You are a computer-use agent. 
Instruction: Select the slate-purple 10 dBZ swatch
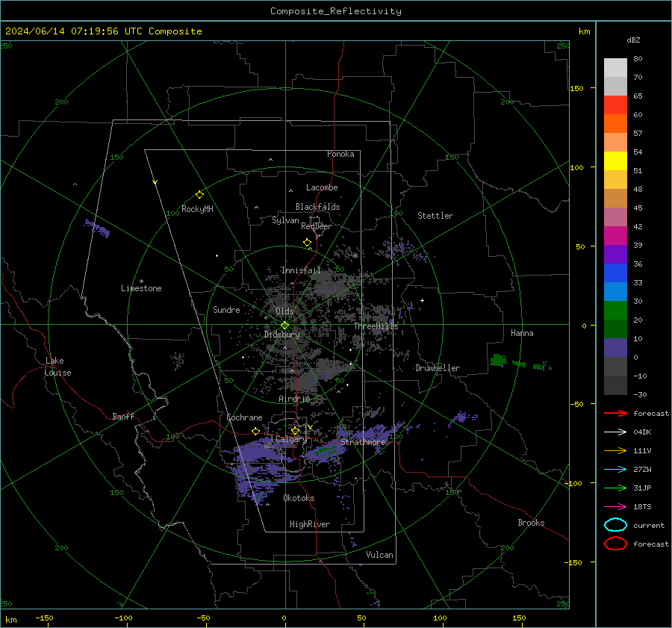tap(615, 348)
